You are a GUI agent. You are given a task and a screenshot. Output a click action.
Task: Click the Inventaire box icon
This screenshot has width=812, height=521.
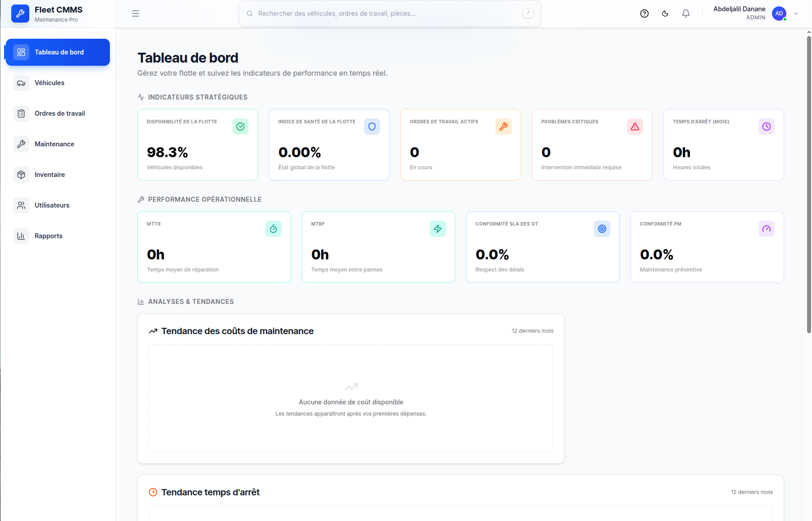[x=21, y=175]
